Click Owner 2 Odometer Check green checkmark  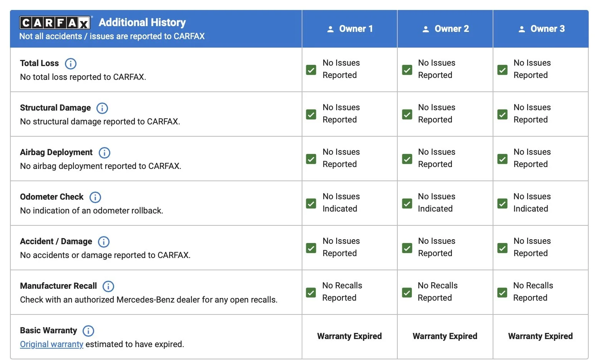click(407, 204)
